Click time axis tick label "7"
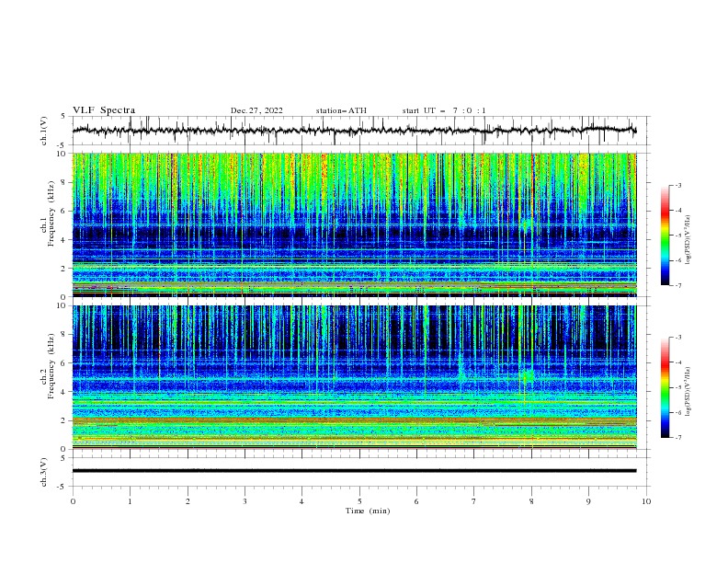This screenshot has width=728, height=563. (x=474, y=501)
